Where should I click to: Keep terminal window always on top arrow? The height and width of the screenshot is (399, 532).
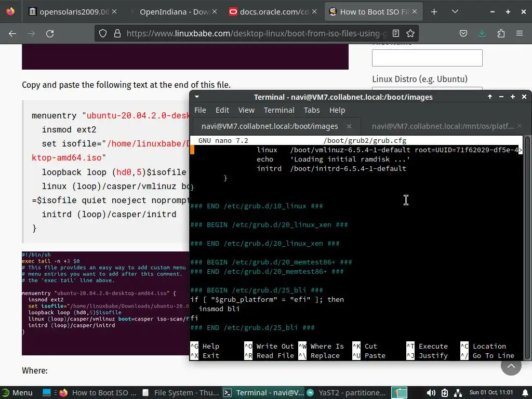coord(489,97)
